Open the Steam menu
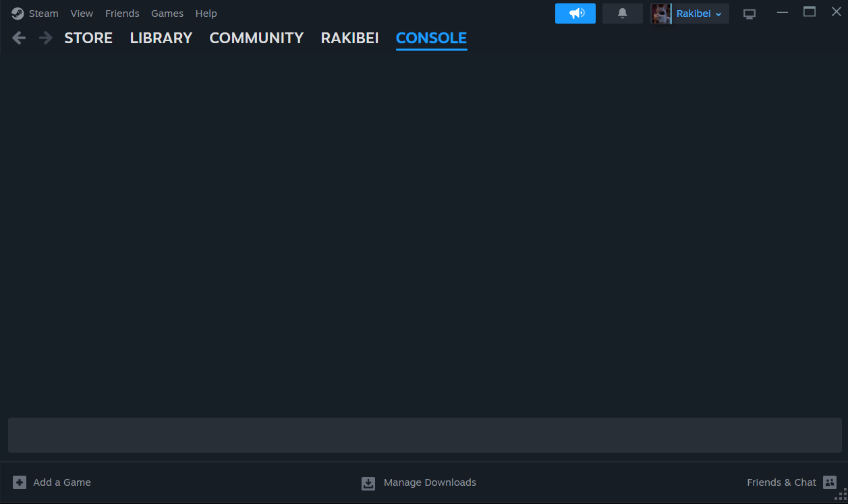The height and width of the screenshot is (504, 848). (43, 13)
